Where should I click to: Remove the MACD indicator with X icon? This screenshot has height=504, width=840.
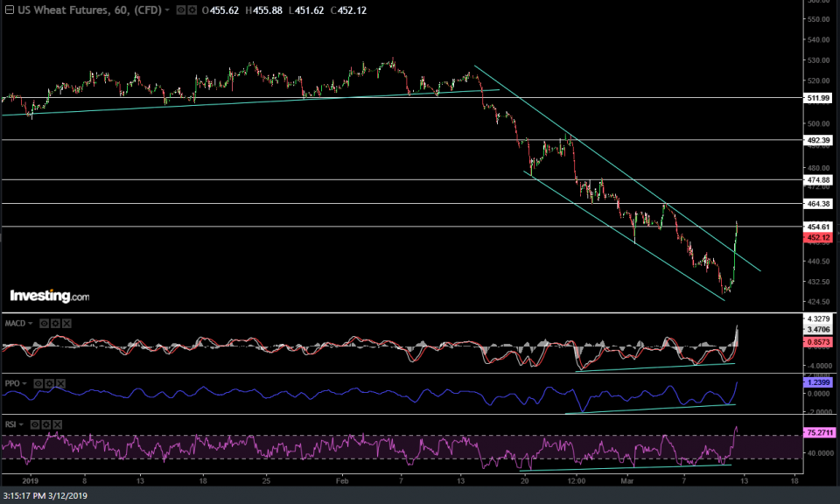pos(67,323)
